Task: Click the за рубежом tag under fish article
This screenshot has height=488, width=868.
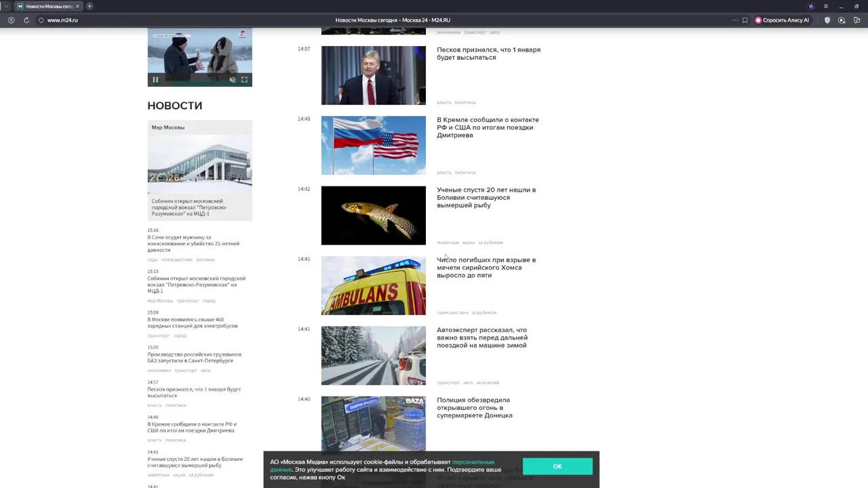Action: point(491,243)
